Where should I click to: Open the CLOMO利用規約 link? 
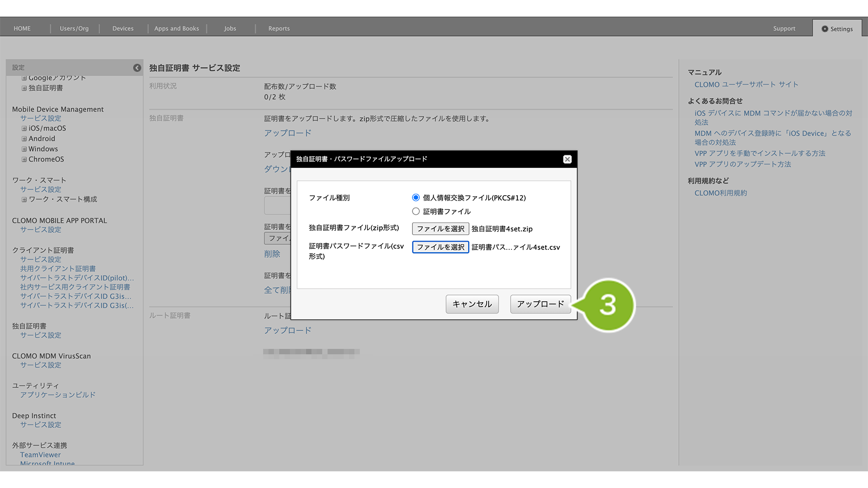pos(721,193)
